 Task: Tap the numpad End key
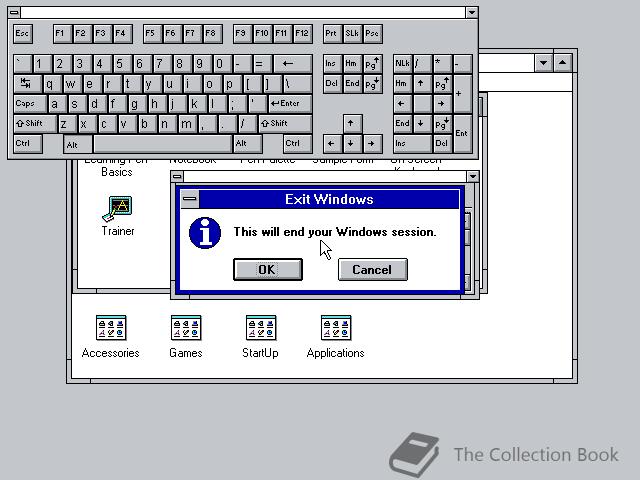coord(402,124)
